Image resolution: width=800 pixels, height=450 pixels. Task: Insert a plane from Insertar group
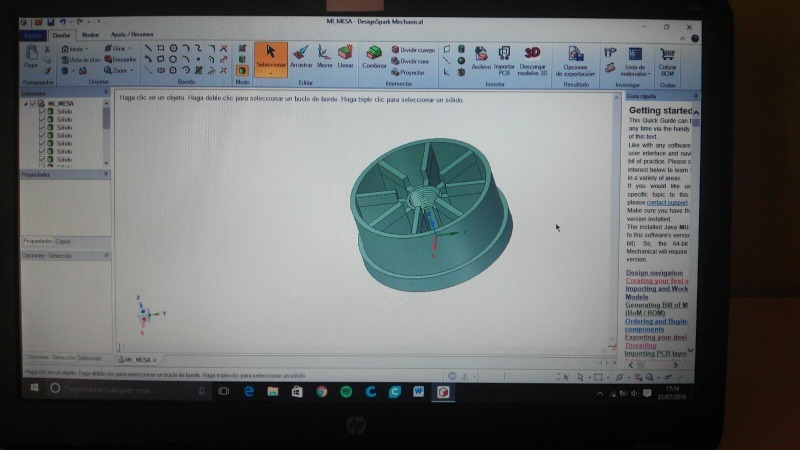click(447, 49)
